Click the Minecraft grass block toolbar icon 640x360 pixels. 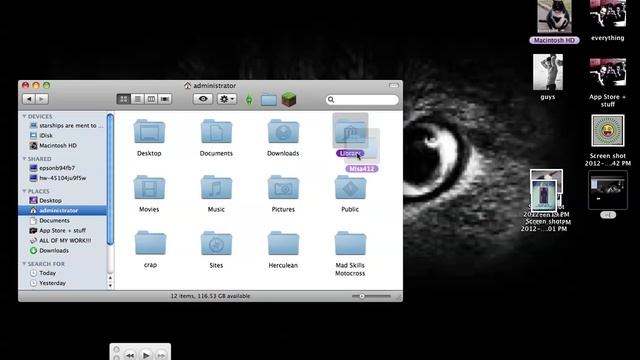coord(289,99)
